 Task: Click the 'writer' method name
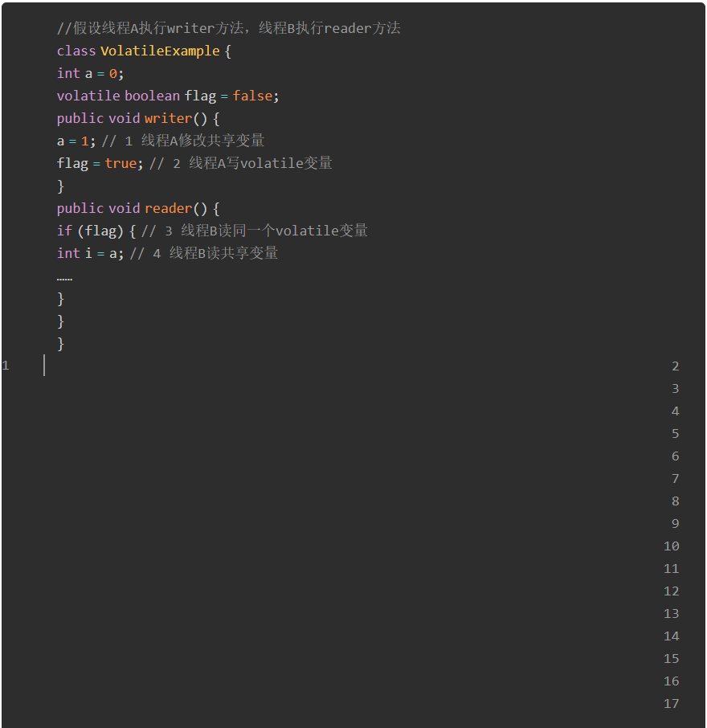168,118
